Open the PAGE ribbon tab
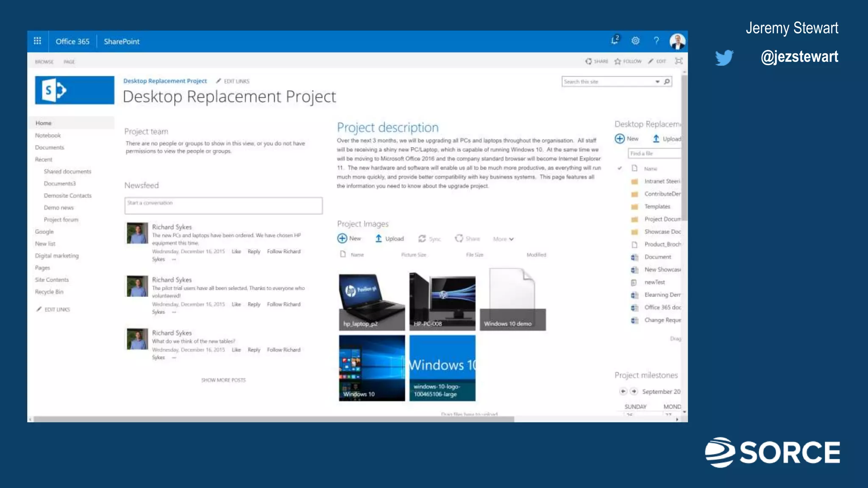Screen dimensions: 868x488 (69, 62)
